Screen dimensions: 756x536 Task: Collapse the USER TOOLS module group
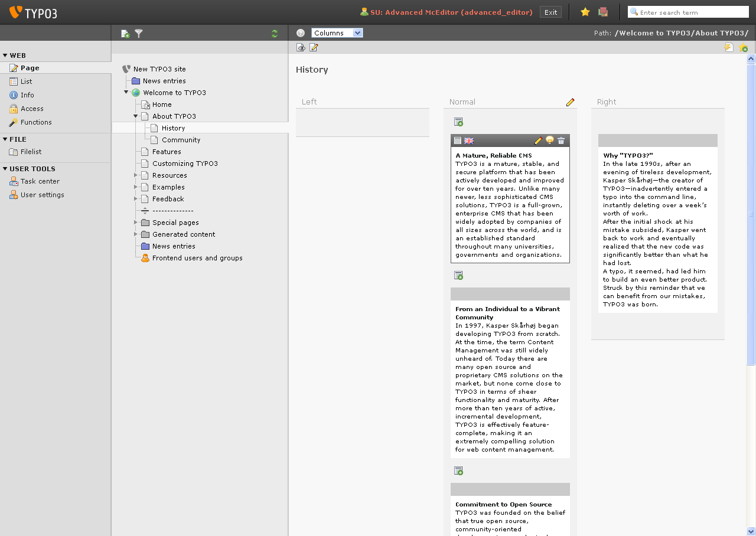coord(5,169)
